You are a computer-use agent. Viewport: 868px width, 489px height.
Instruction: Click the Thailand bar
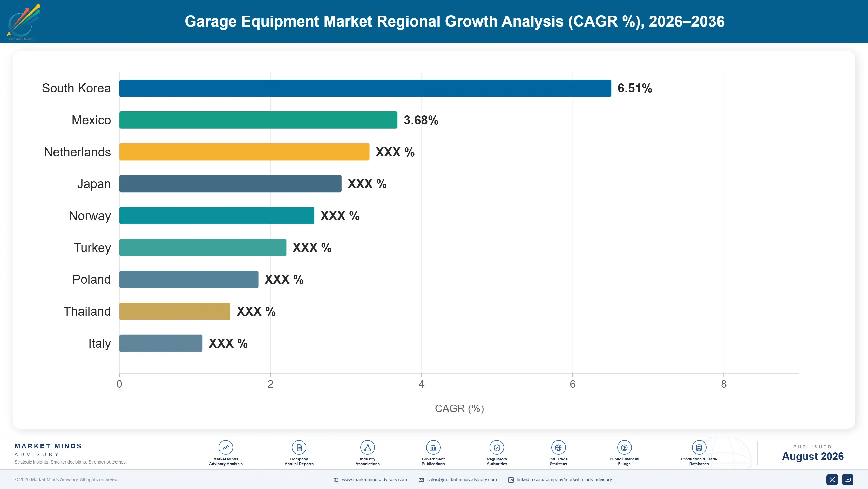[x=175, y=311]
